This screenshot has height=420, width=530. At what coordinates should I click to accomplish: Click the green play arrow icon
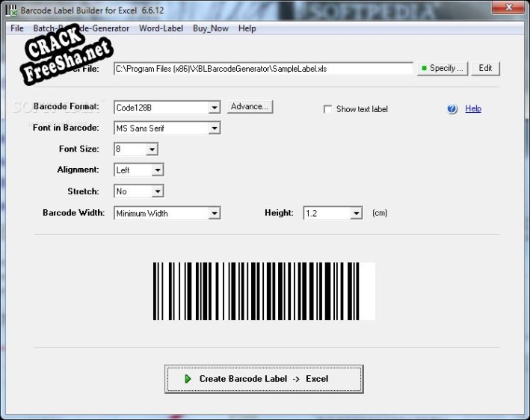pyautogui.click(x=188, y=379)
